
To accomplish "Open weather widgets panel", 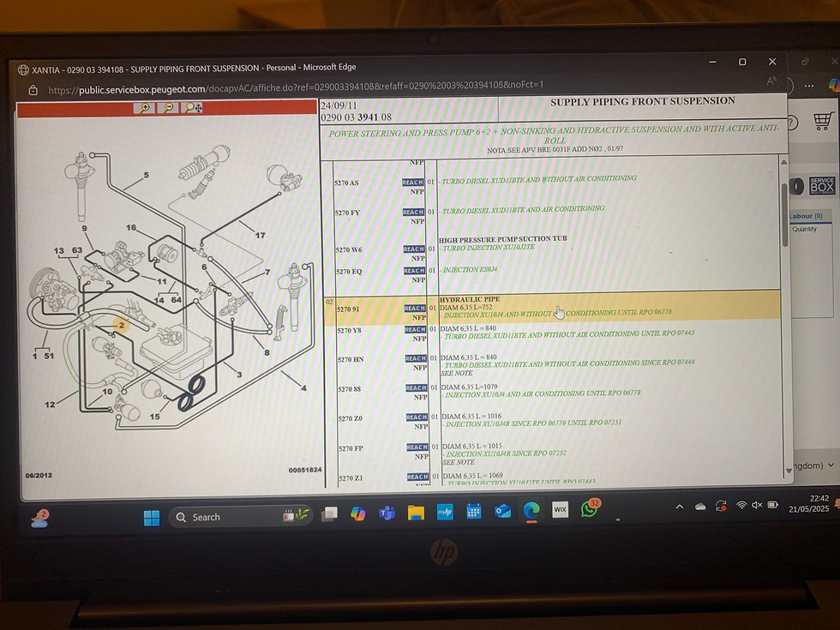I will pyautogui.click(x=39, y=519).
